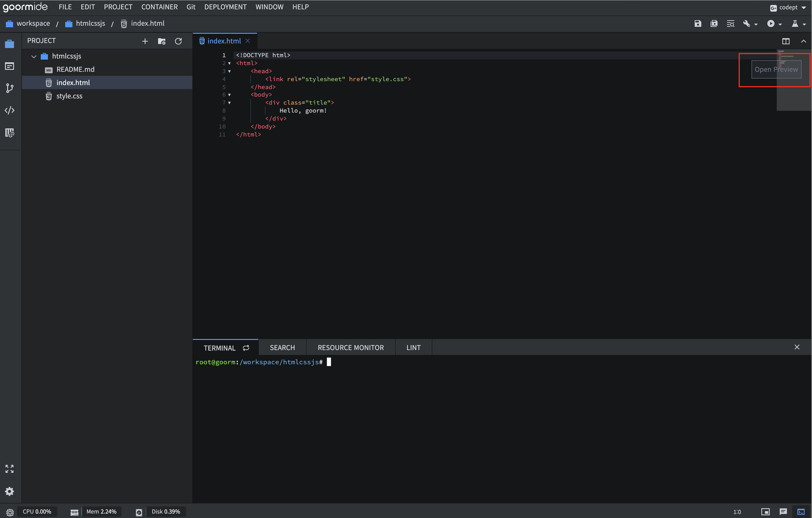Open the search in files toolbar icon
Image resolution: width=812 pixels, height=518 pixels.
pos(730,23)
